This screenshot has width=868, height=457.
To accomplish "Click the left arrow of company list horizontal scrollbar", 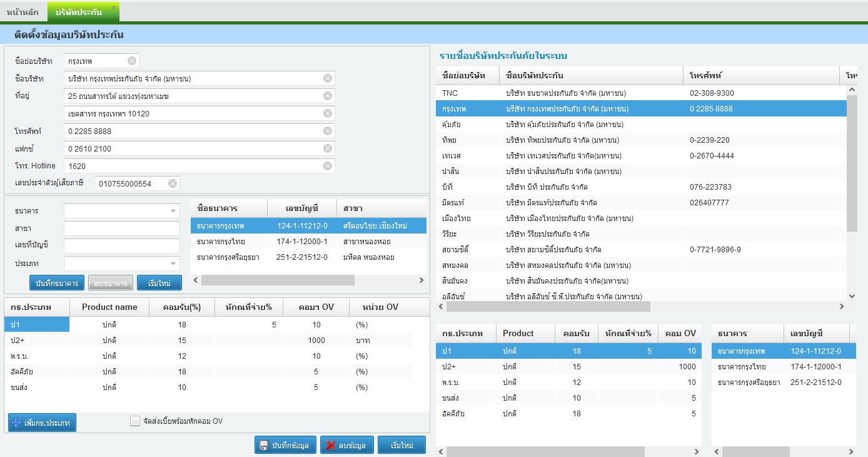I will [441, 307].
